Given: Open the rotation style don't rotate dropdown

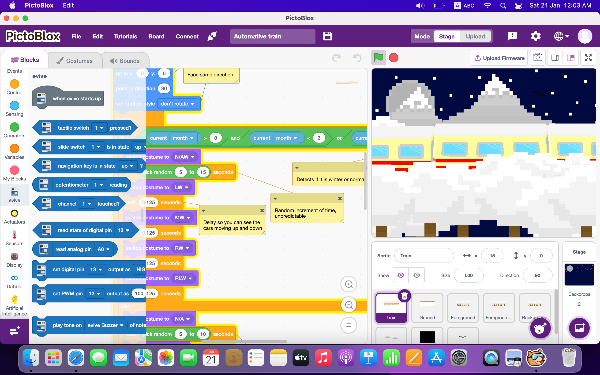Looking at the screenshot, I should point(178,104).
